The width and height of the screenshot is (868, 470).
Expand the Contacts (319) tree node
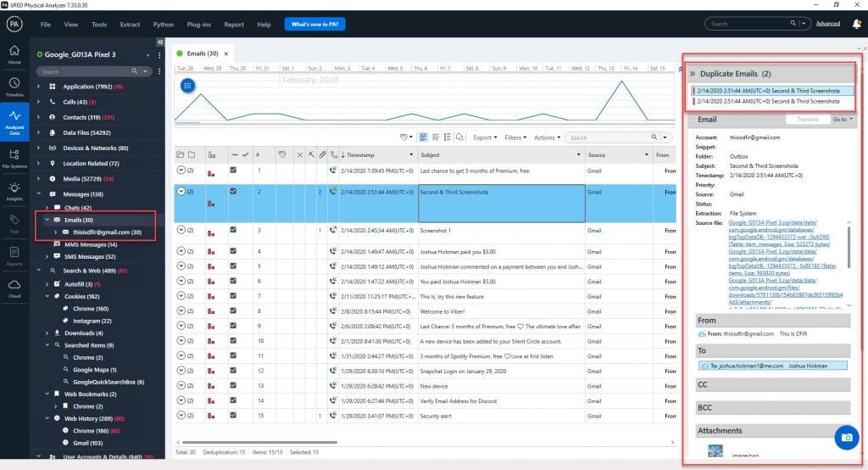38,117
